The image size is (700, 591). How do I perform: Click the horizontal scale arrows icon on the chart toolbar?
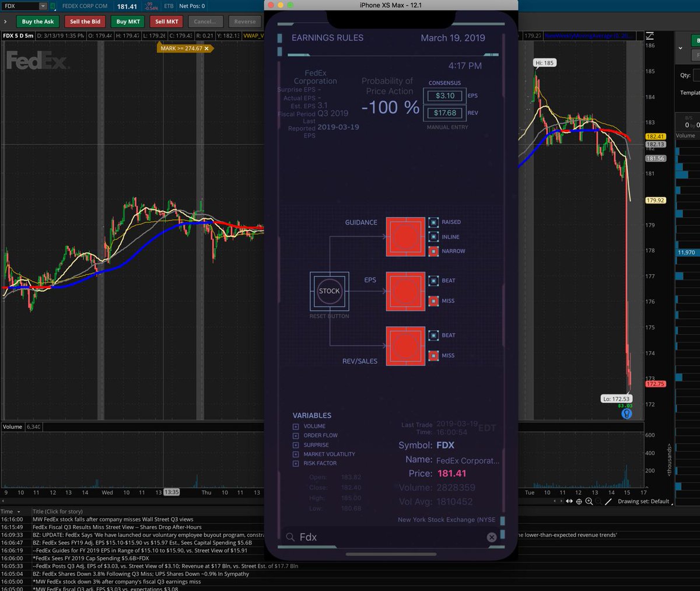[568, 501]
